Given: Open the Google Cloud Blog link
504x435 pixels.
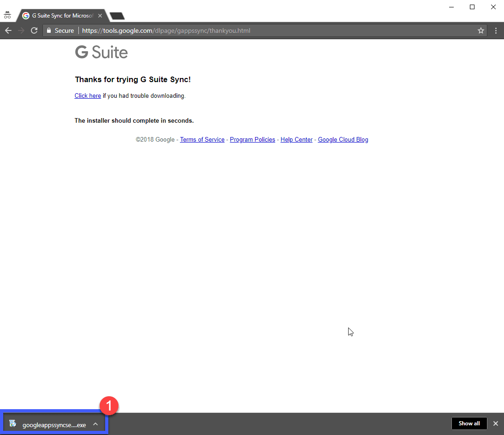Looking at the screenshot, I should [343, 140].
